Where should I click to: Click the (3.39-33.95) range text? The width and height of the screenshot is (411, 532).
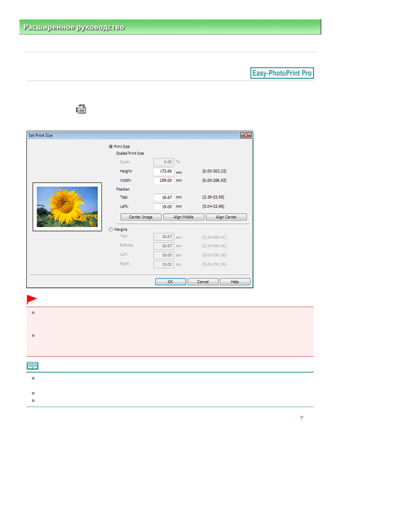click(213, 197)
